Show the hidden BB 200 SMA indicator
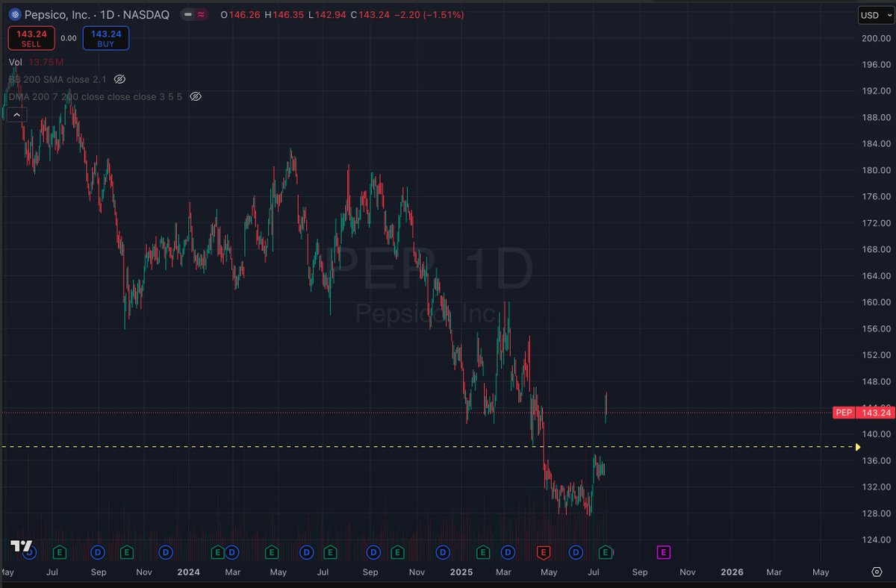 (119, 79)
